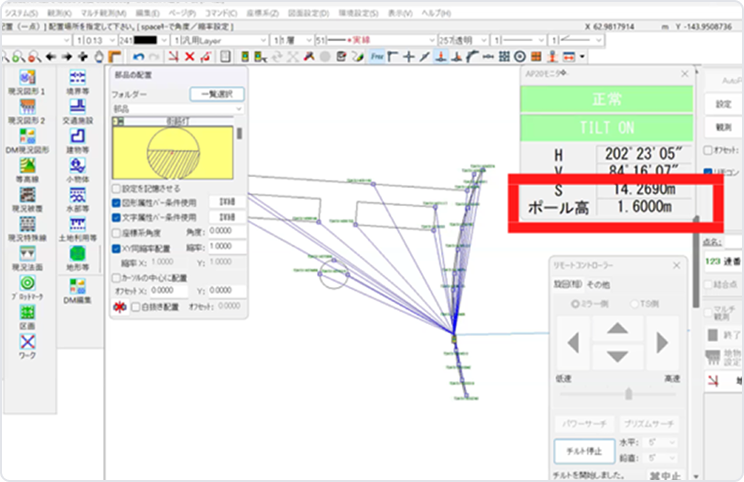The height and width of the screenshot is (482, 744).
Task: Click the 一覧選択 button
Action: coord(217,94)
